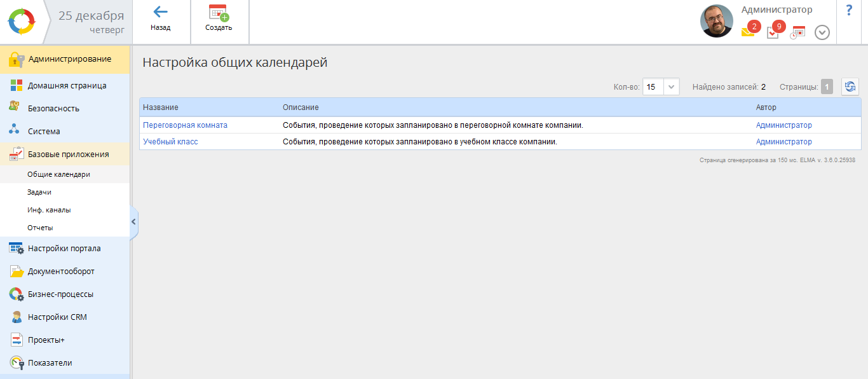Viewport: 868px width, 379px height.
Task: Collapse the left sidebar panel
Action: 133,222
